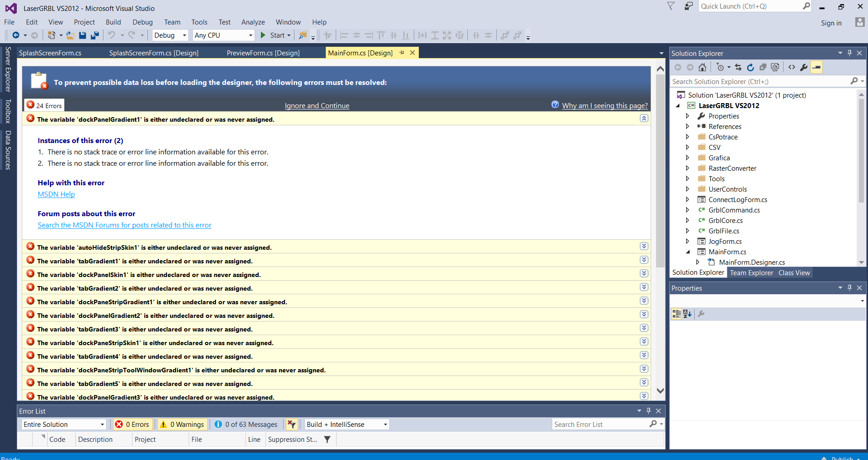
Task: Toggle the 0 of 63 Messages filter
Action: click(246, 424)
